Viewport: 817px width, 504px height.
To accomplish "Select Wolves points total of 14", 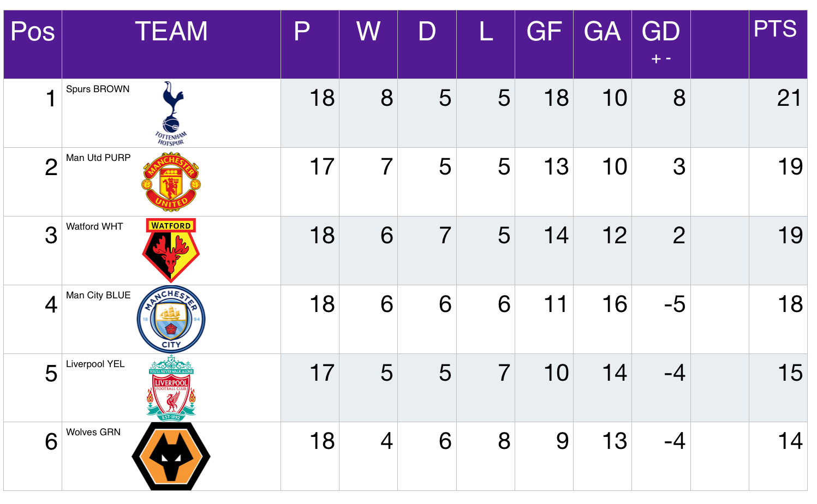I will [x=790, y=441].
